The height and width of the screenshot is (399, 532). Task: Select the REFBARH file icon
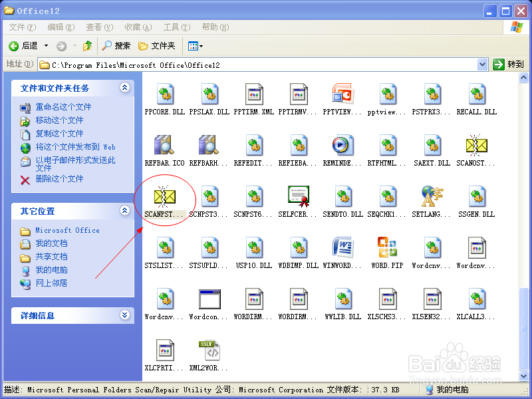tap(209, 145)
